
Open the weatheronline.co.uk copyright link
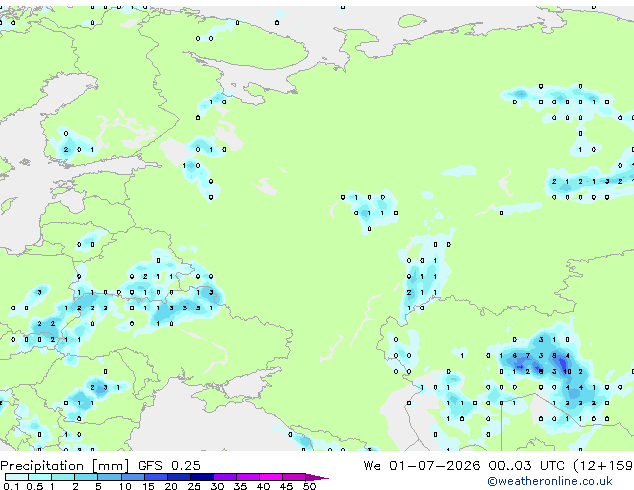pos(550,481)
